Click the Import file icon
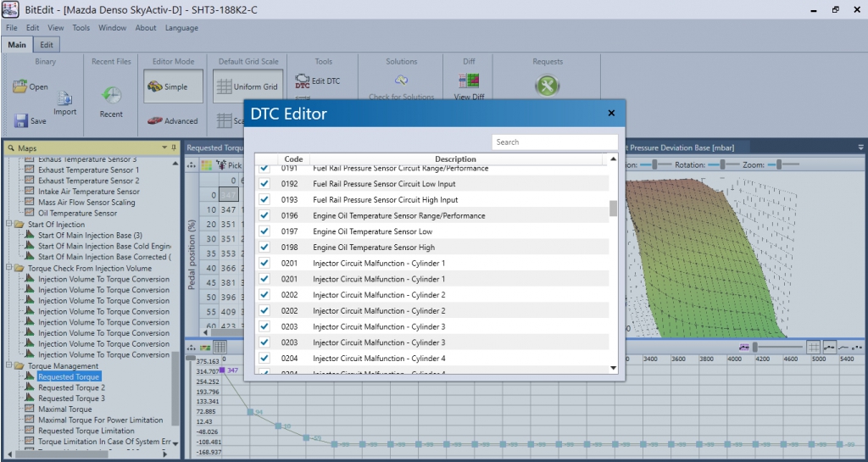This screenshot has width=868, height=462. (x=64, y=99)
